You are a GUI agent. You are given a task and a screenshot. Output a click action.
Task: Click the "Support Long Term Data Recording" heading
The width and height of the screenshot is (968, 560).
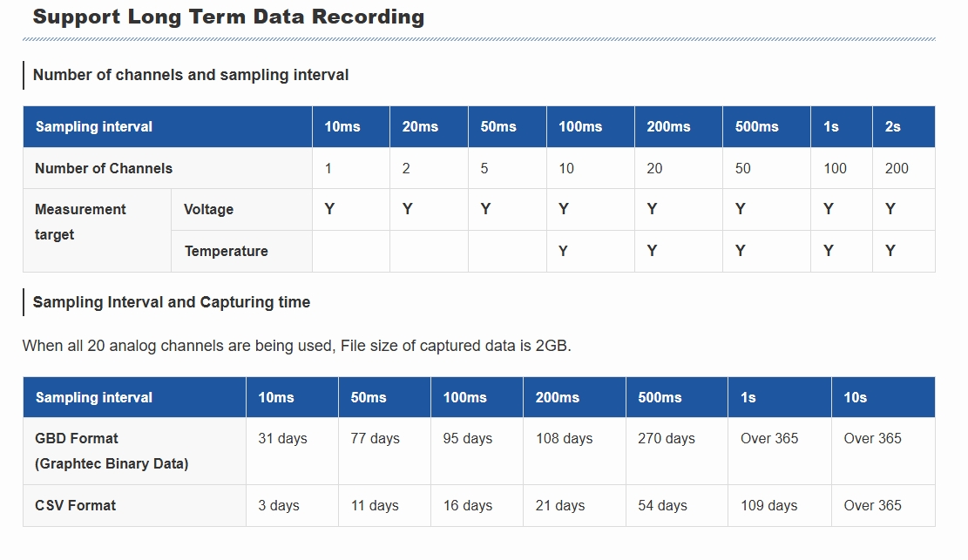tap(228, 17)
